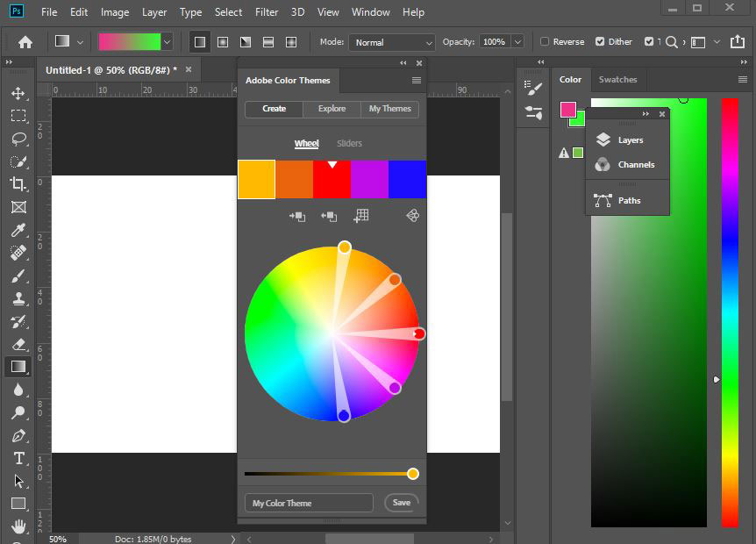The height and width of the screenshot is (544, 756).
Task: Toggle the checkbox right of Dither
Action: pyautogui.click(x=649, y=41)
